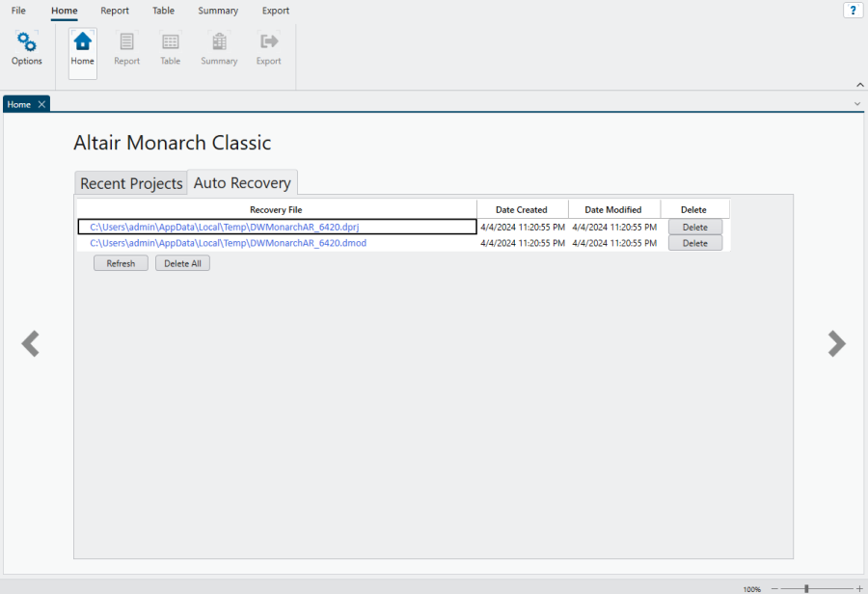Delete the .dmod recovery file row

[x=694, y=243]
